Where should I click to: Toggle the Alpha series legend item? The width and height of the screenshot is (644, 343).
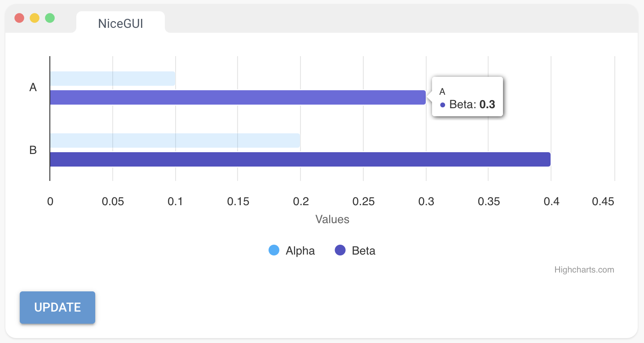coord(300,251)
